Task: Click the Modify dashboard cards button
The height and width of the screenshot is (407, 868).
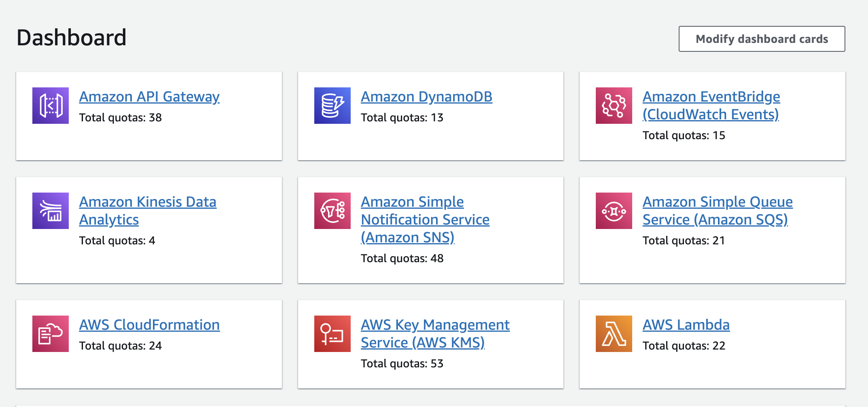Action: [x=762, y=39]
